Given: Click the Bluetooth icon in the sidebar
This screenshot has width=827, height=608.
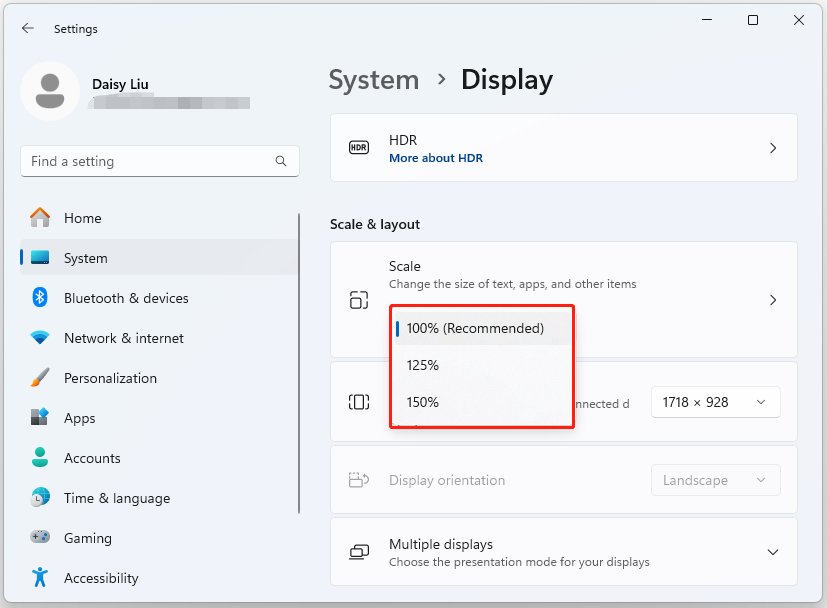Looking at the screenshot, I should click(38, 298).
